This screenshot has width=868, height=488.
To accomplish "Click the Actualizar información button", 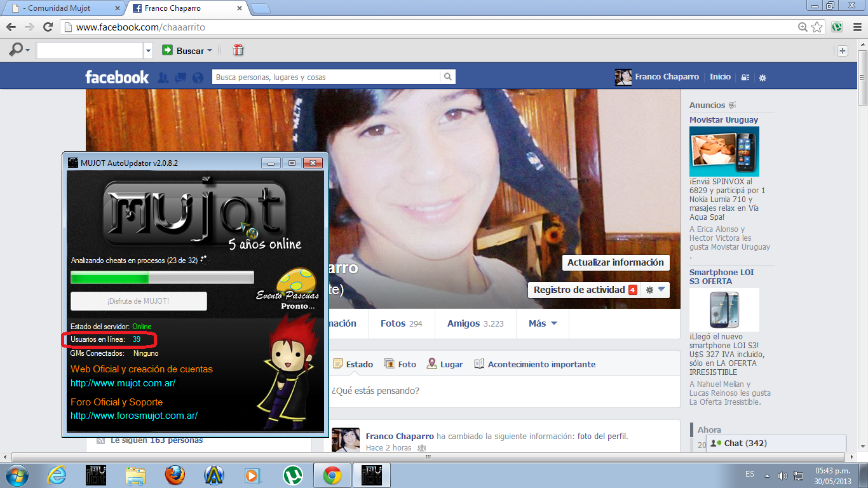I will point(615,262).
